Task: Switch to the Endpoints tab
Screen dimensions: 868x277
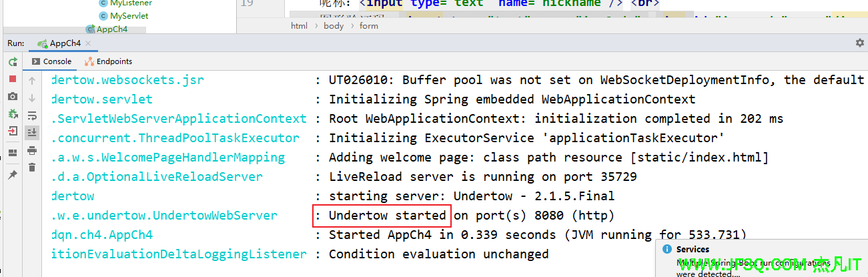Action: coord(109,61)
